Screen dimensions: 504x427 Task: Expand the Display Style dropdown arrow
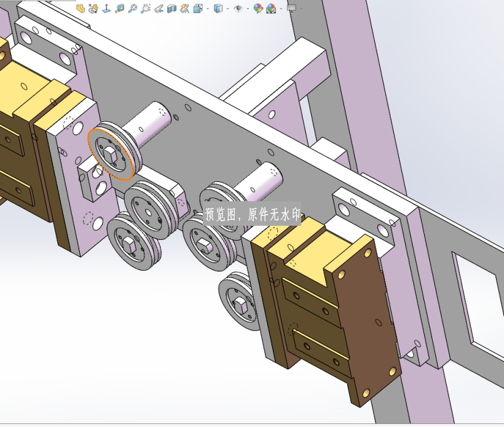[x=228, y=9]
